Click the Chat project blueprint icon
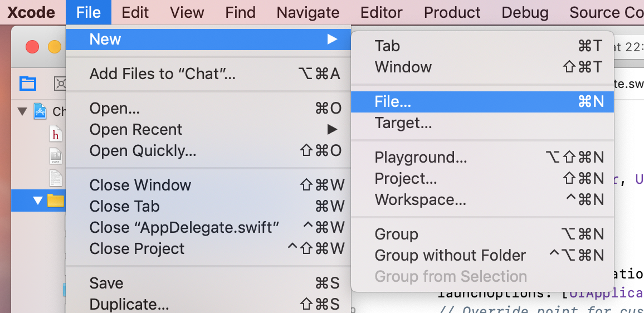The width and height of the screenshot is (644, 313). pos(40,111)
